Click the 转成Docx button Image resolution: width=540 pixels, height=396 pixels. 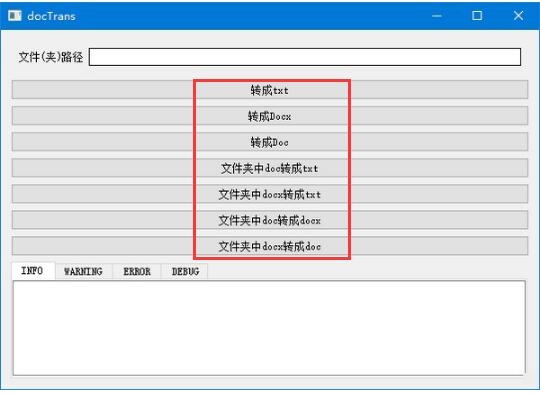coord(270,116)
